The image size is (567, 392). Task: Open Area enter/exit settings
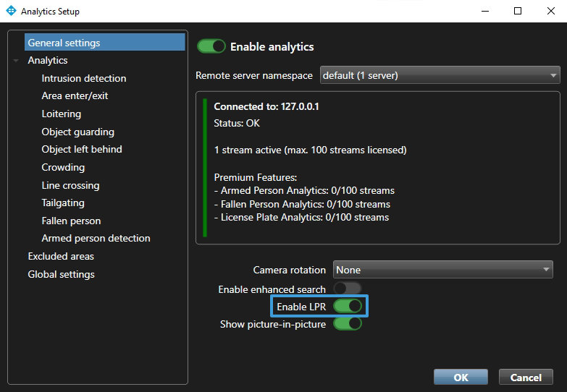[75, 95]
